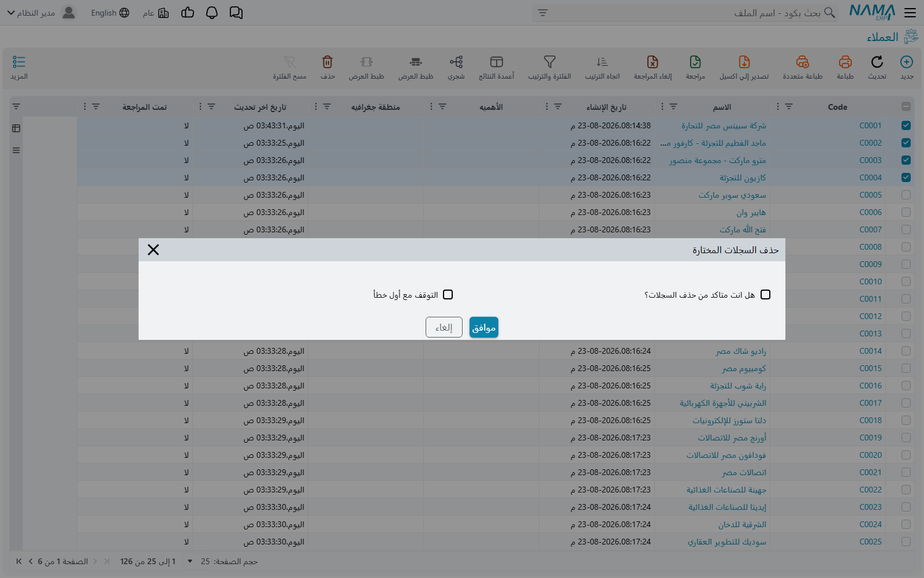
Task: Click the search magnifier icon
Action: click(x=830, y=13)
